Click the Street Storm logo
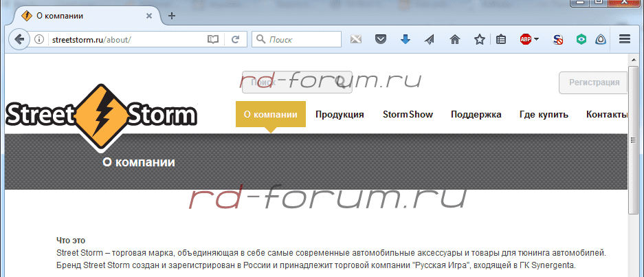Screen dimensions: 644x277 coord(101,117)
